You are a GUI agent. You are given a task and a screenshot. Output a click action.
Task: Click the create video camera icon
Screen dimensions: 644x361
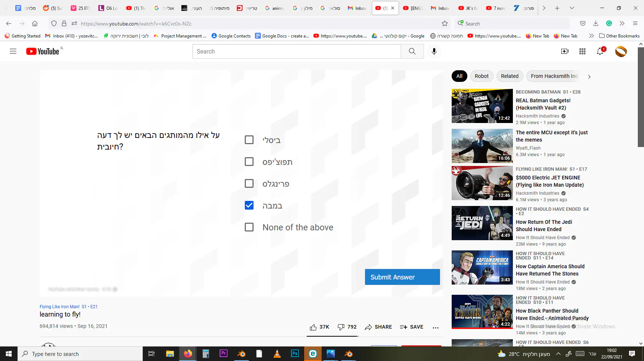pyautogui.click(x=565, y=51)
